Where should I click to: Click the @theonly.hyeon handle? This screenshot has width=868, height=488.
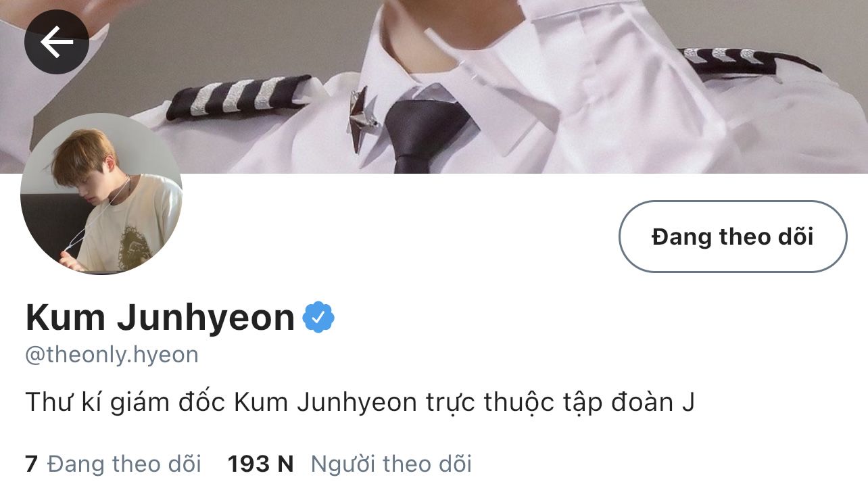(112, 356)
